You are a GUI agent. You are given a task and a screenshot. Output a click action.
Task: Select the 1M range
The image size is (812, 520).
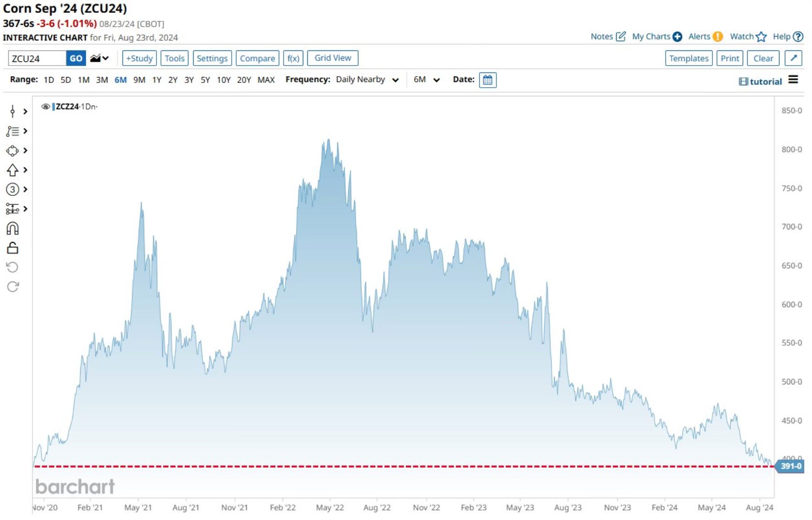click(83, 80)
